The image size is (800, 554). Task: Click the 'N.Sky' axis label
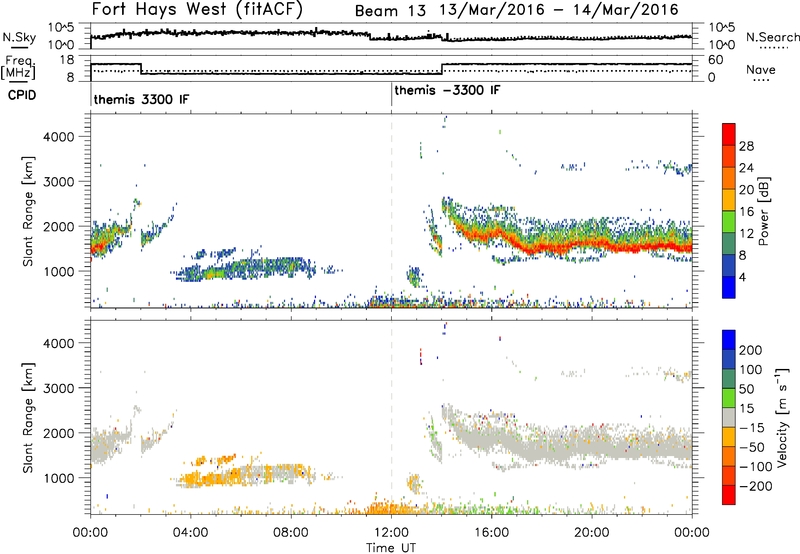[19, 37]
